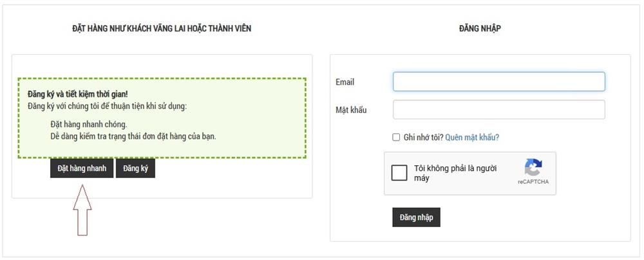The image size is (644, 260).
Task: Click the small reCAPTCHA caption text
Action: click(533, 182)
